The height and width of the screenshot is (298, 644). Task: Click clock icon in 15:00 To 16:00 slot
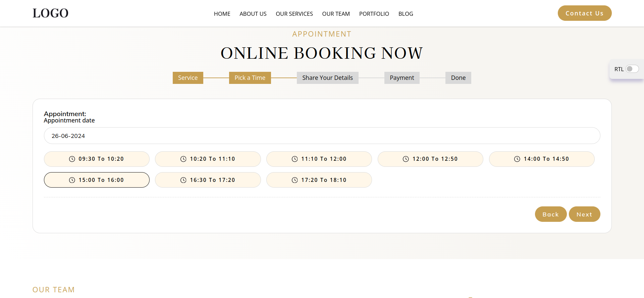[72, 180]
